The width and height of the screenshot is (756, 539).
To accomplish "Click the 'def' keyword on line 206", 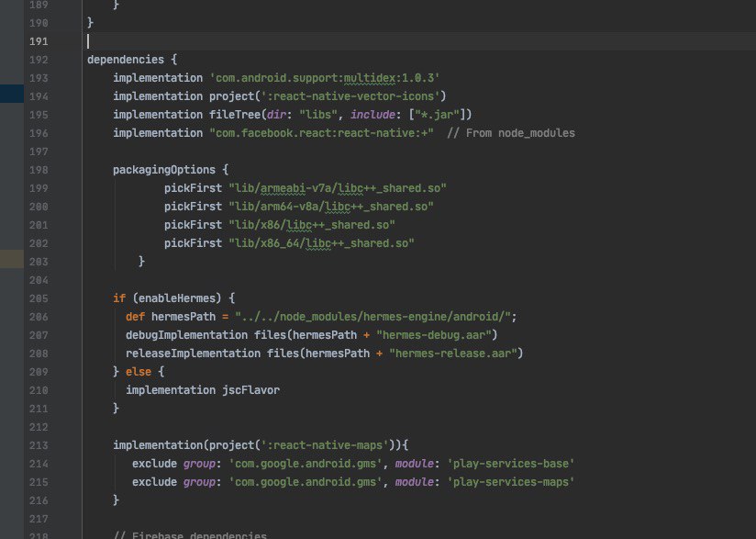I will [135, 317].
